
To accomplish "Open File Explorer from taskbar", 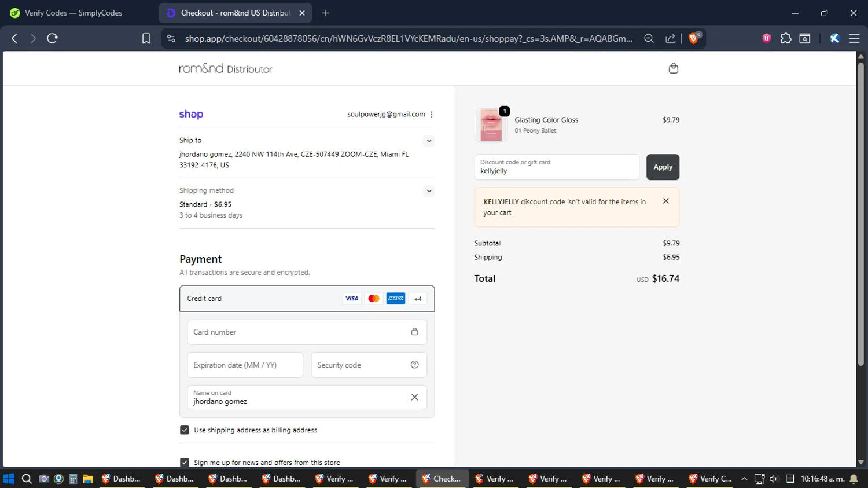I will pyautogui.click(x=88, y=479).
